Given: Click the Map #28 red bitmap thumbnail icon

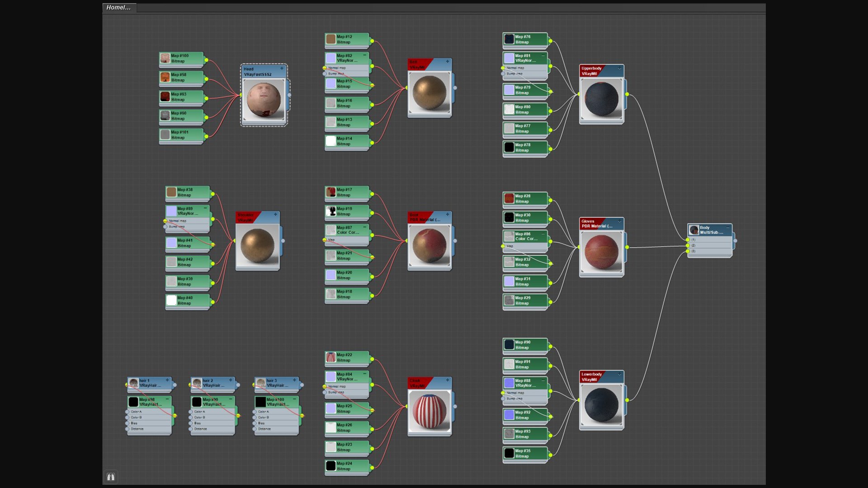Looking at the screenshot, I should [x=509, y=199].
